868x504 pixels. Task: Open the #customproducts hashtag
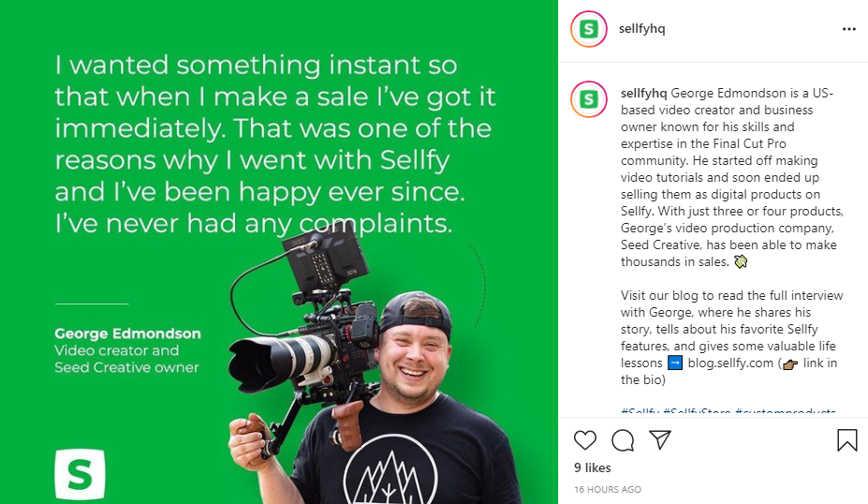coord(785,412)
